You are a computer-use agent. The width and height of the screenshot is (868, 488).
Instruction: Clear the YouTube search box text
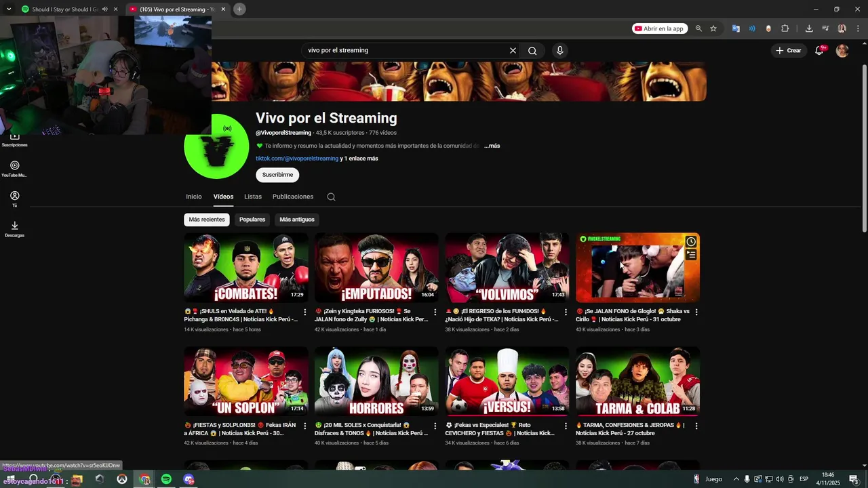pyautogui.click(x=513, y=50)
